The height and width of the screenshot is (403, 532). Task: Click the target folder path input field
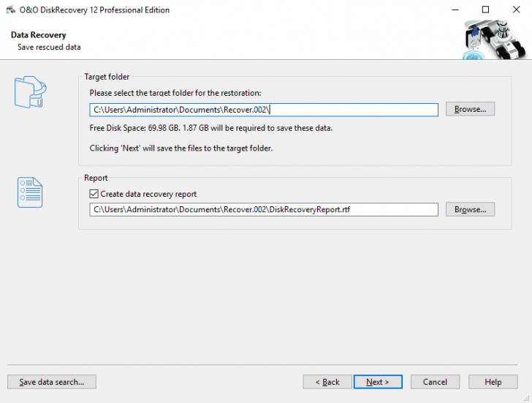[264, 110]
